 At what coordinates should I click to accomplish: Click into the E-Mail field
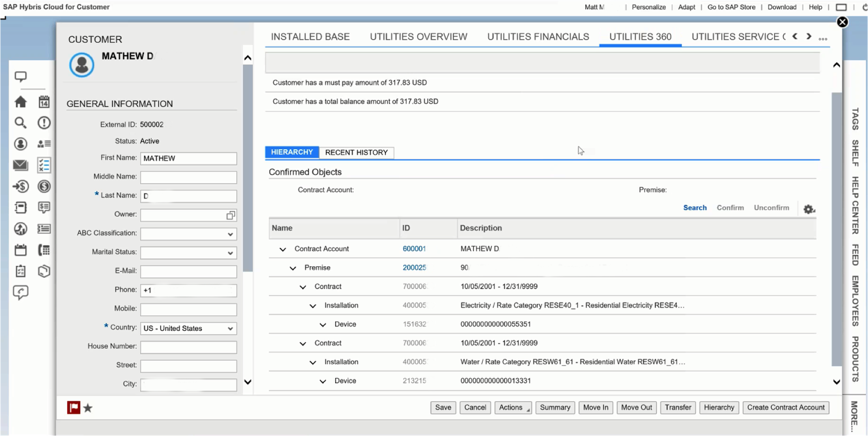pos(189,272)
